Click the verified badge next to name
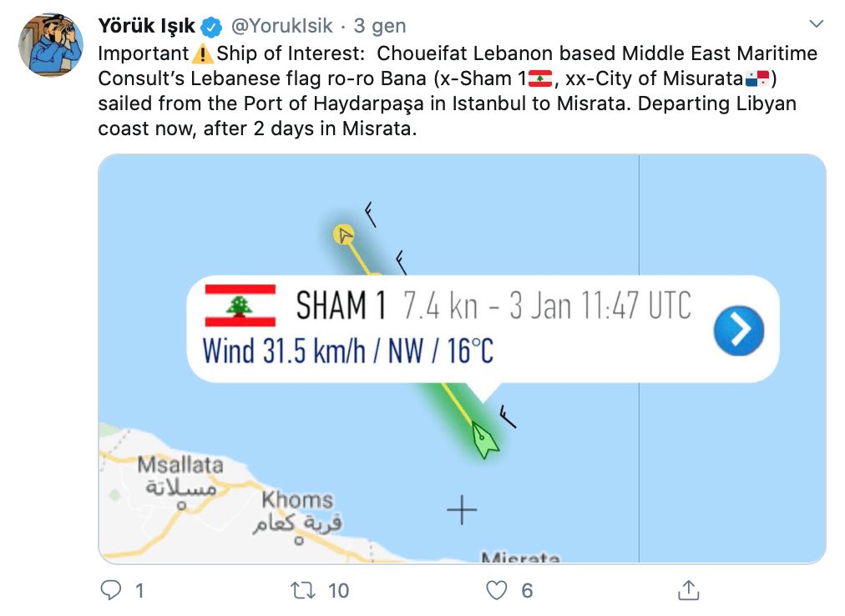 (x=209, y=26)
